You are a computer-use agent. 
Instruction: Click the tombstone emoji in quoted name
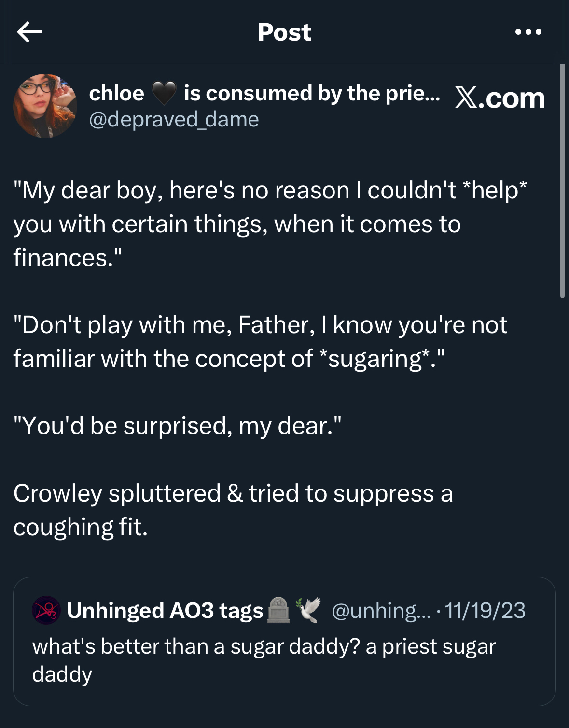click(x=278, y=610)
